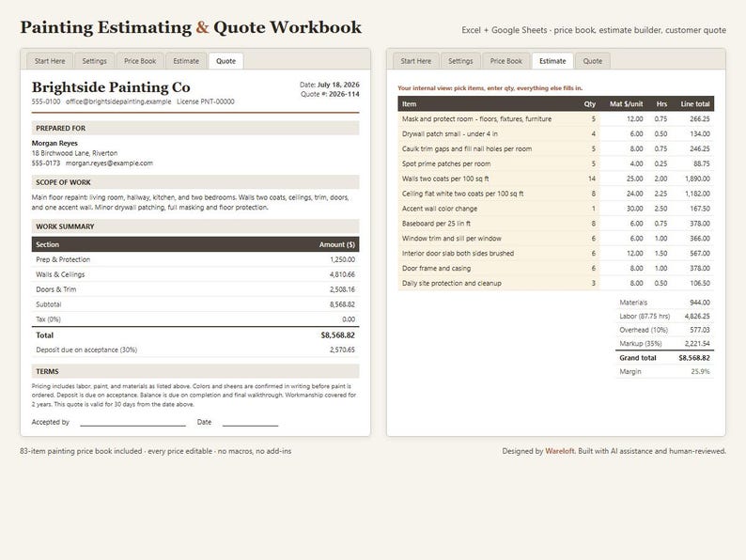Switch to Estimate tab in Quote panel
Screen dimensions: 746x560
coord(186,61)
